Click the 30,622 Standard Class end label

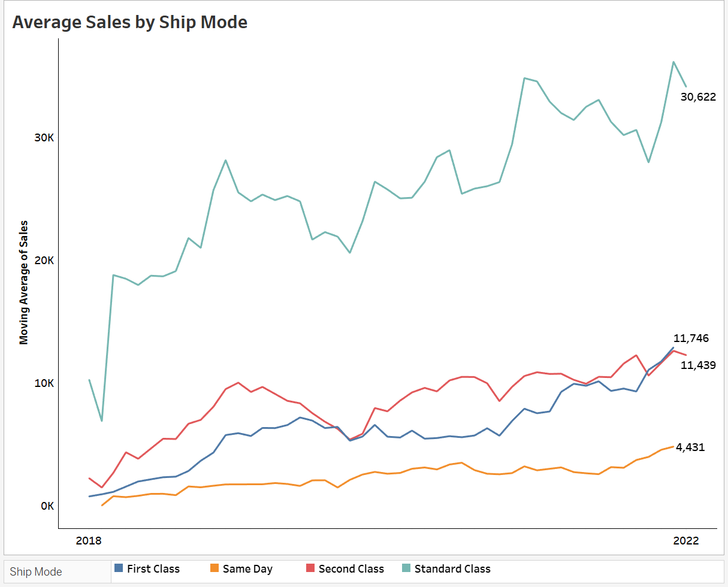[x=698, y=97]
